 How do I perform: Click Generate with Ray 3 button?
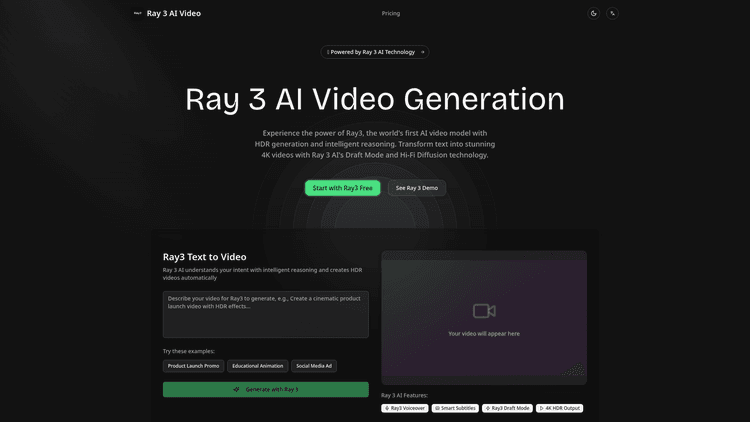pyautogui.click(x=265, y=389)
